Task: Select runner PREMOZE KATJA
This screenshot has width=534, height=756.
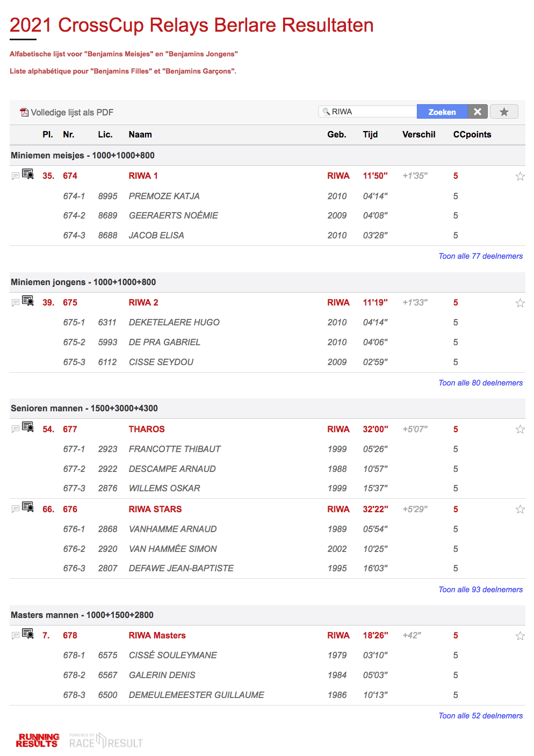Action: click(x=164, y=196)
